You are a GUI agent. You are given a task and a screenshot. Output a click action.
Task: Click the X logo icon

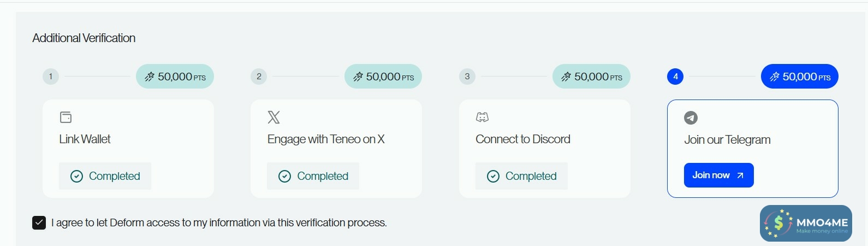coord(274,118)
